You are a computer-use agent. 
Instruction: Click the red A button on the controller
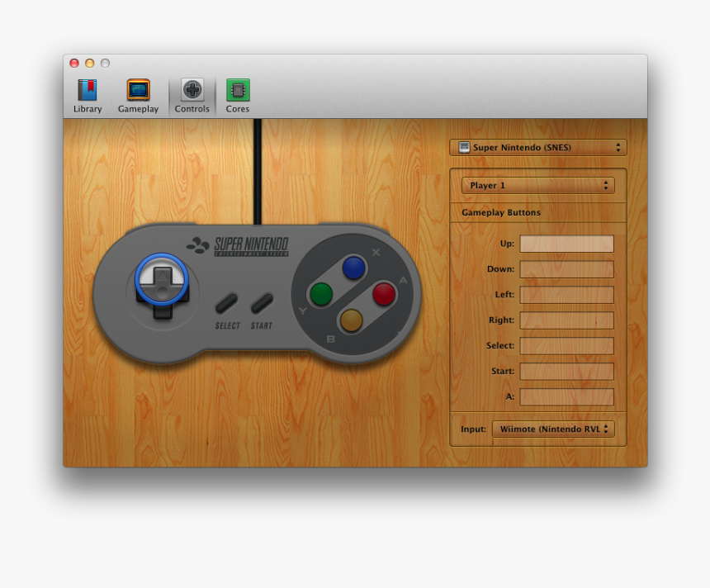point(384,293)
